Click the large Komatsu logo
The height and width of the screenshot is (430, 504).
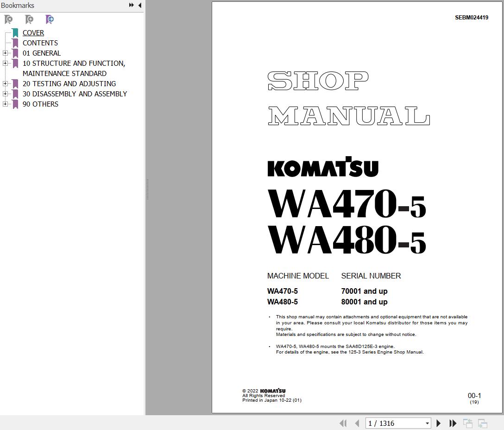coord(323,167)
